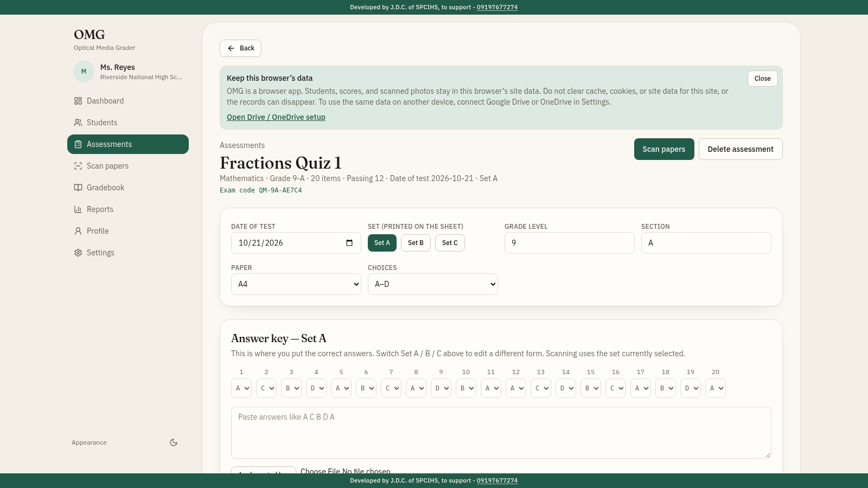Open the Choices A–D dropdown
Image resolution: width=868 pixels, height=488 pixels.
433,284
